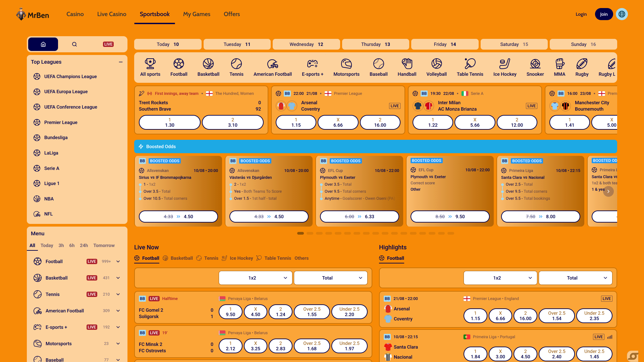Collapse the Top Leagues section
The image size is (644, 362).
pos(121,62)
